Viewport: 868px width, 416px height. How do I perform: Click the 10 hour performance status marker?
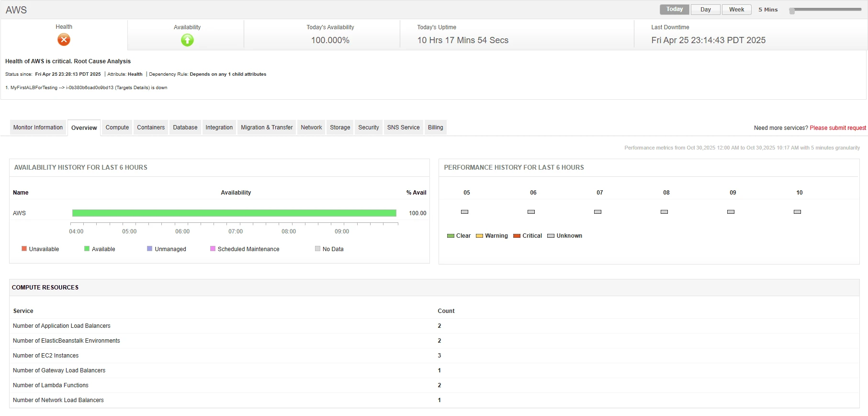pyautogui.click(x=797, y=212)
